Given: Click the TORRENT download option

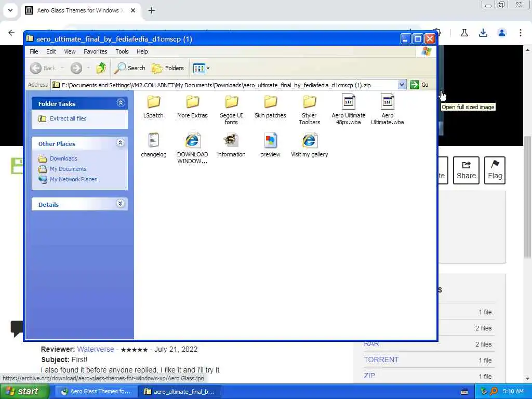Looking at the screenshot, I should point(381,360).
